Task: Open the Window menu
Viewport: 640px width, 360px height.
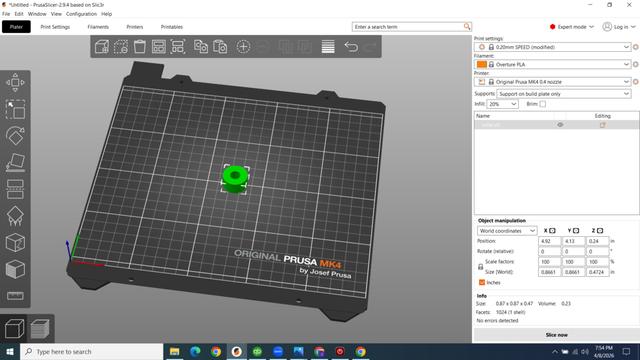Action: (37, 14)
